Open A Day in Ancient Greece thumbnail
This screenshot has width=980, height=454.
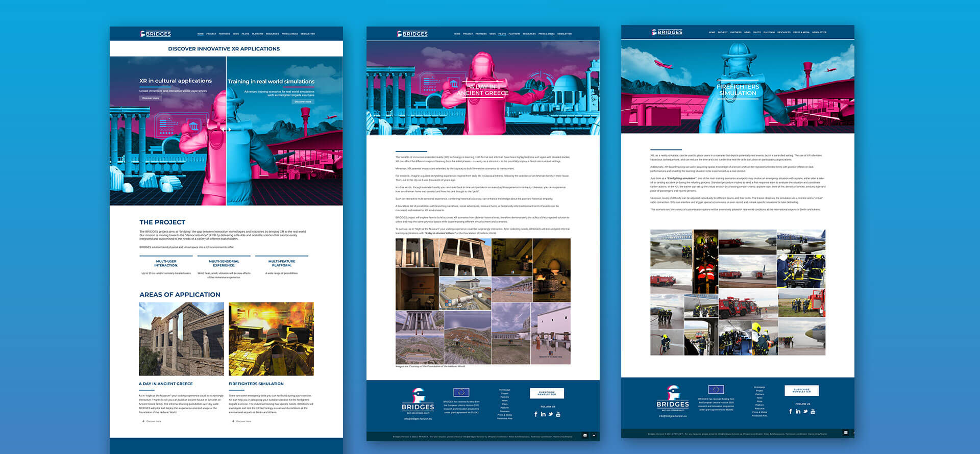(181, 339)
